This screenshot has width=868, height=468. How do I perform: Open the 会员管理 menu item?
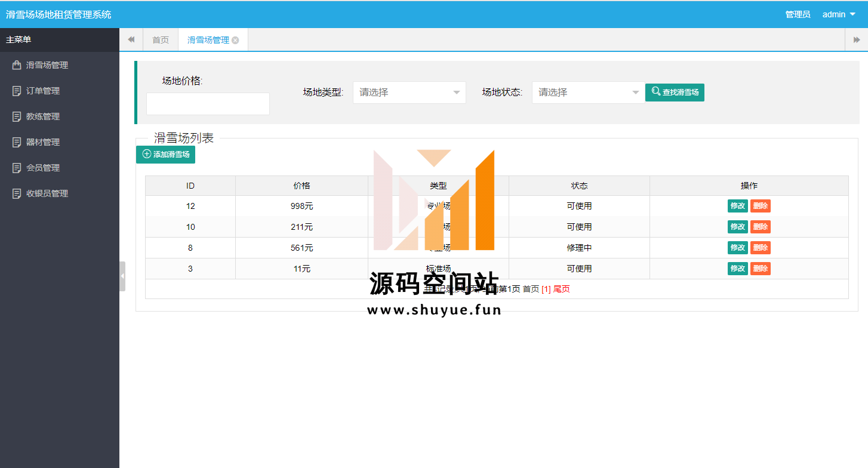click(43, 168)
